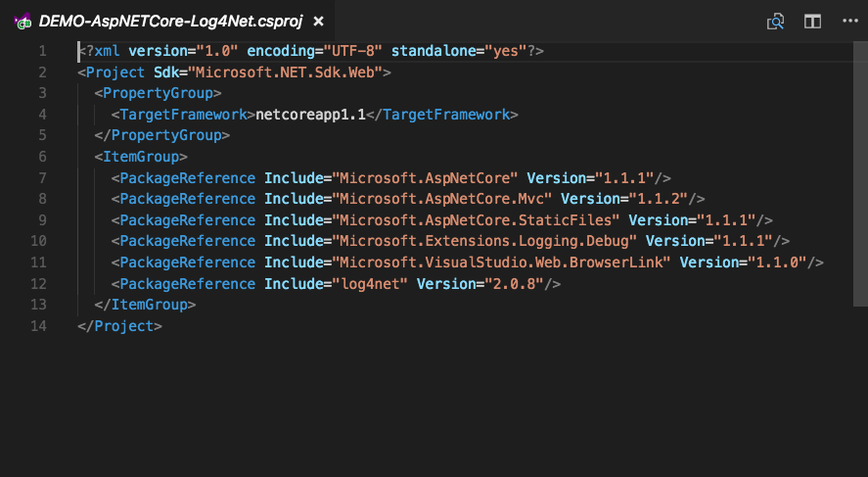Viewport: 868px width, 477px height.
Task: Click the "UTF-8" encoding value
Action: [x=356, y=51]
